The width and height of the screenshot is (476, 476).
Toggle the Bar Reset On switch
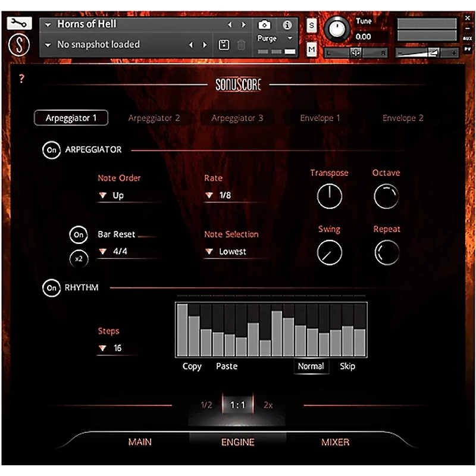[78, 234]
